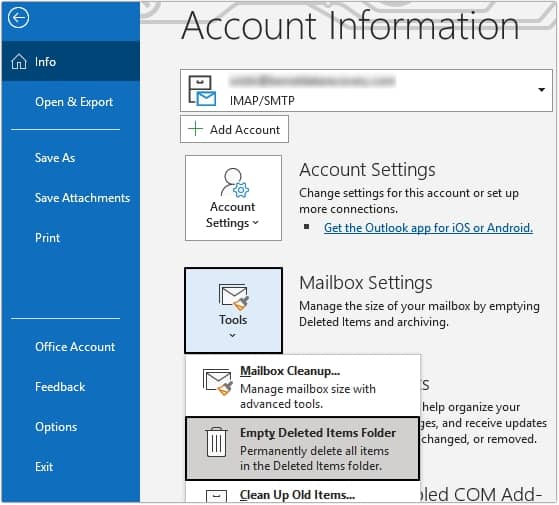This screenshot has width=559, height=505.
Task: Click Exit in the sidebar
Action: click(x=44, y=467)
